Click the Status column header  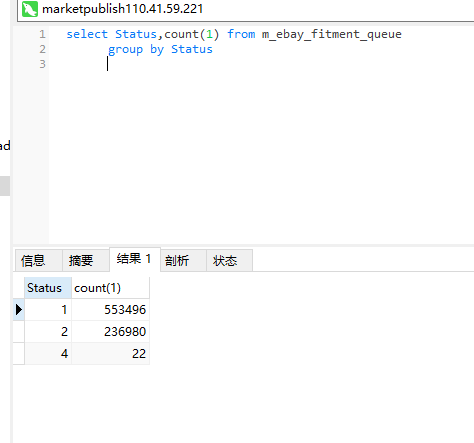[x=48, y=288]
